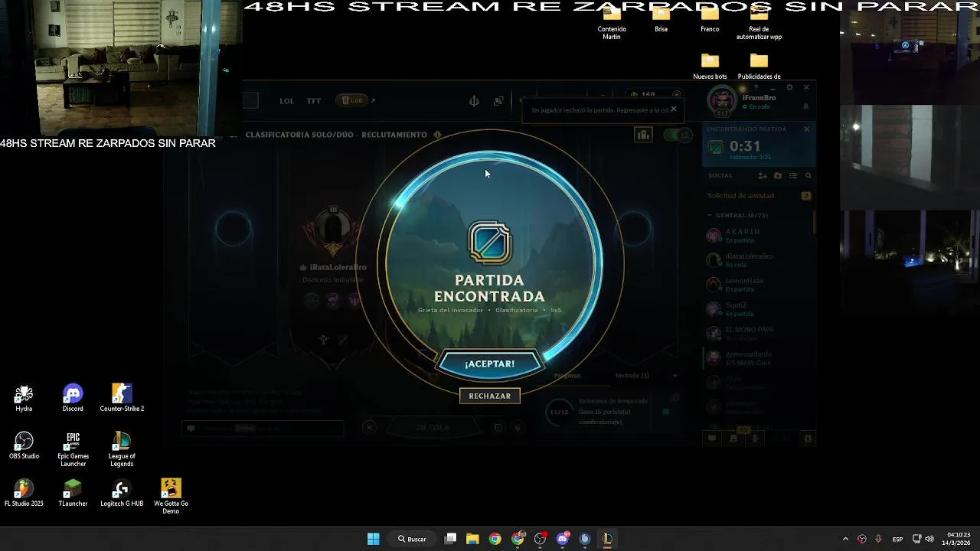Click add friend icon in Social
The width and height of the screenshot is (980, 551).
[x=763, y=175]
